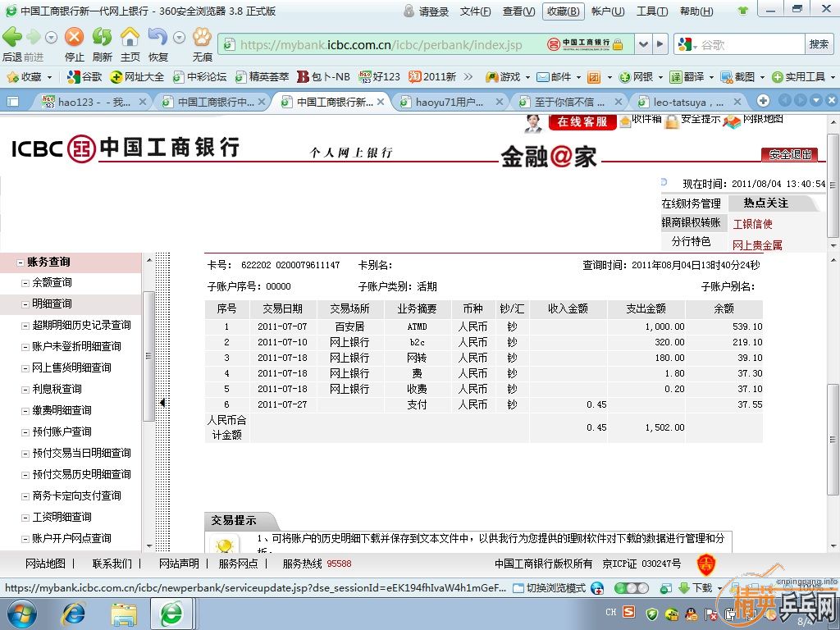Open the 工银信使 link
Viewport: 840px width, 630px height.
tap(753, 225)
